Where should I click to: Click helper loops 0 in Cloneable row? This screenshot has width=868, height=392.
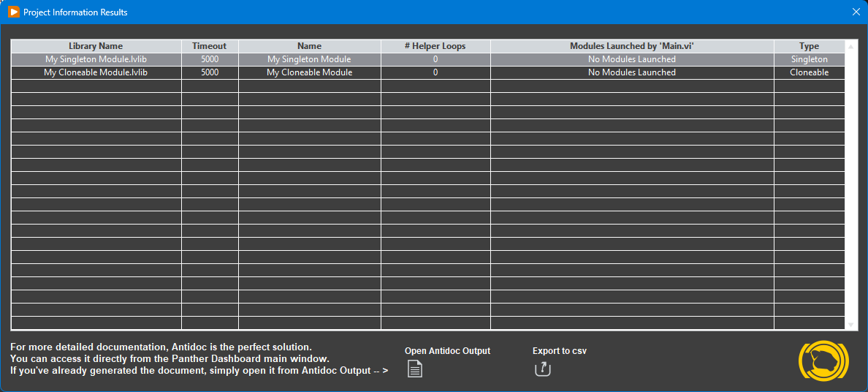coord(435,72)
